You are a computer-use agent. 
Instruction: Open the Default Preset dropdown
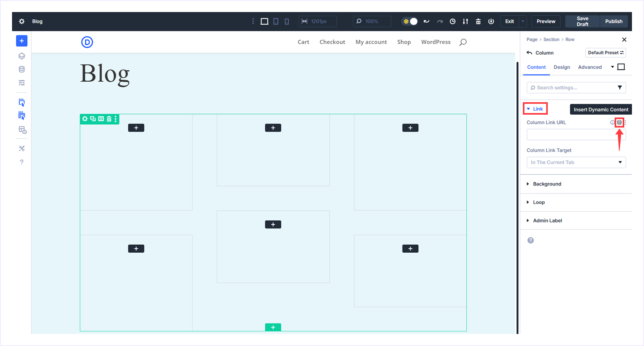click(605, 53)
